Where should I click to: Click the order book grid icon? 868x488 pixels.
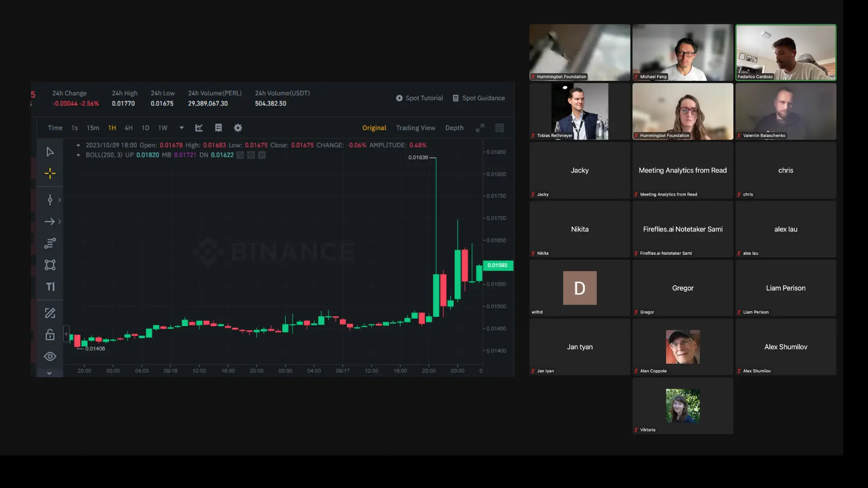tap(219, 128)
